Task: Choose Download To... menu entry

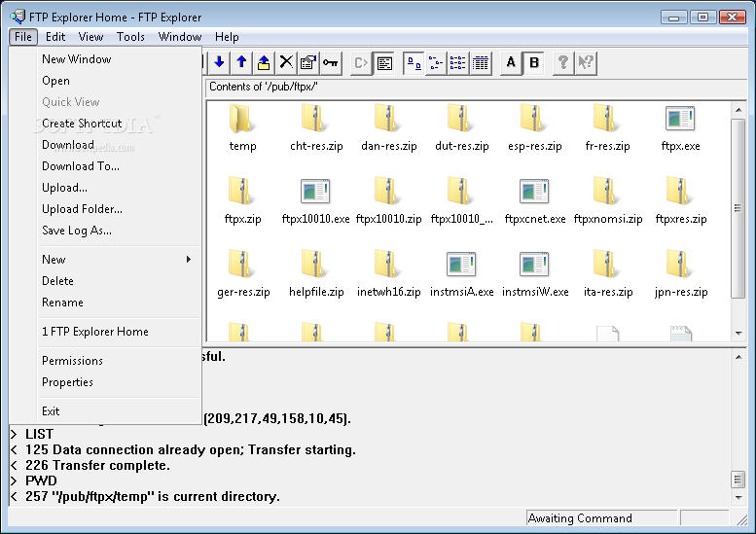Action: point(119,166)
